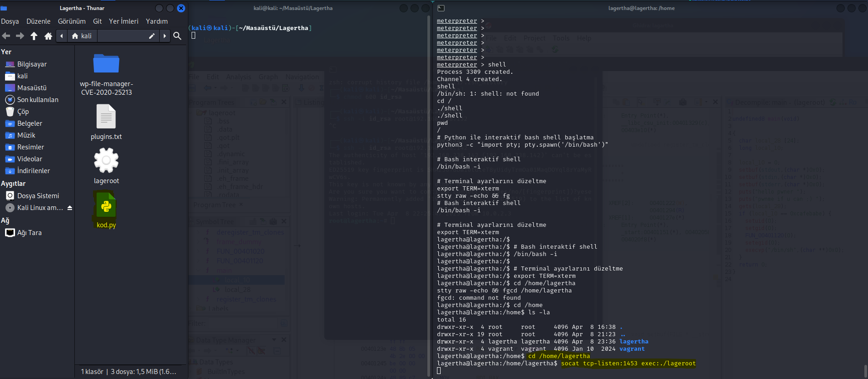Open the Yer İmleri menu
868x379 pixels.
point(124,21)
